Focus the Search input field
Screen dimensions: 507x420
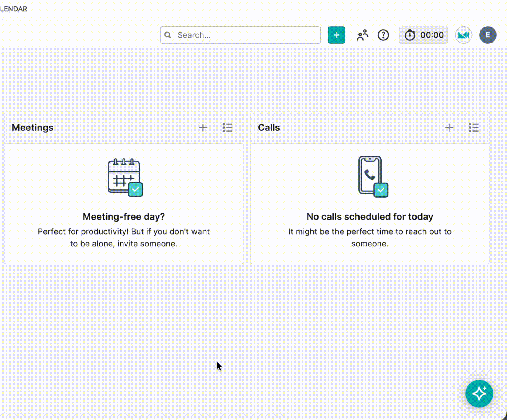240,35
